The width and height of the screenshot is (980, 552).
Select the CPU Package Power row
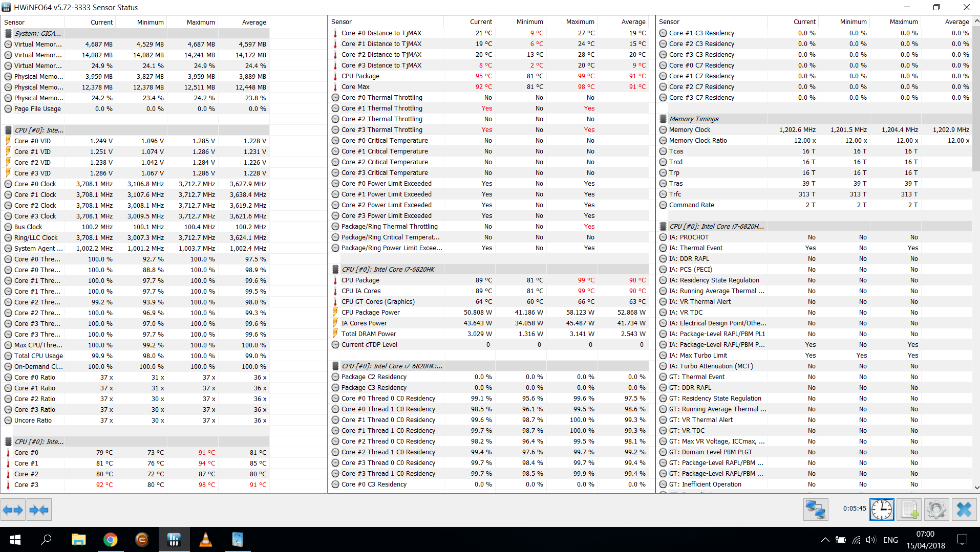click(x=489, y=312)
